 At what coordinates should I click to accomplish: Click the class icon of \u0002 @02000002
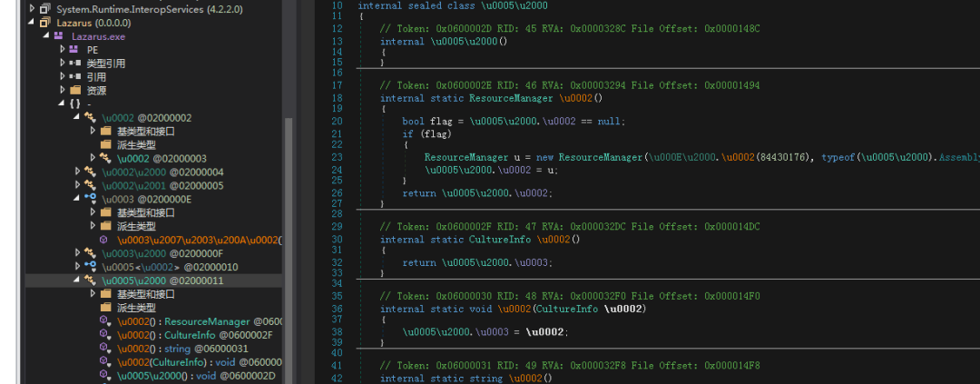(x=91, y=118)
